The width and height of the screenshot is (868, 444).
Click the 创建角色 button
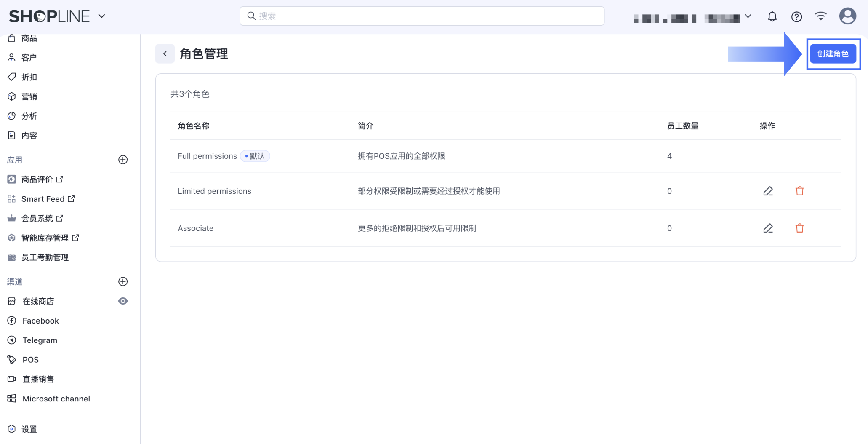tap(833, 54)
